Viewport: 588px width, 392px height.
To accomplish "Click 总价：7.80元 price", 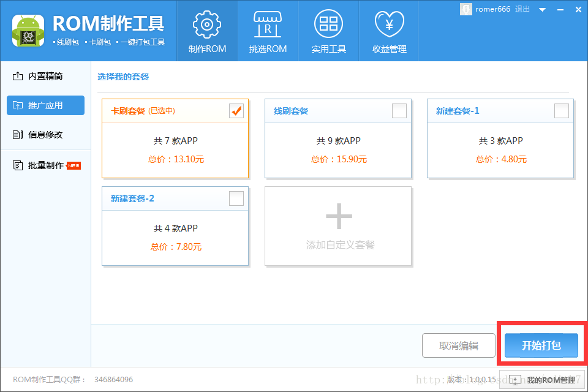I will pos(176,247).
